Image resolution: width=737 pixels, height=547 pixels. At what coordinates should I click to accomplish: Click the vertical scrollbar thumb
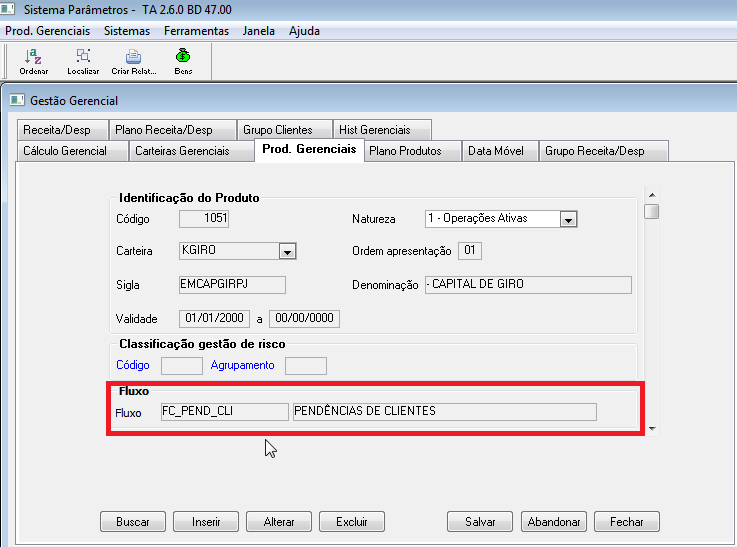(x=652, y=211)
